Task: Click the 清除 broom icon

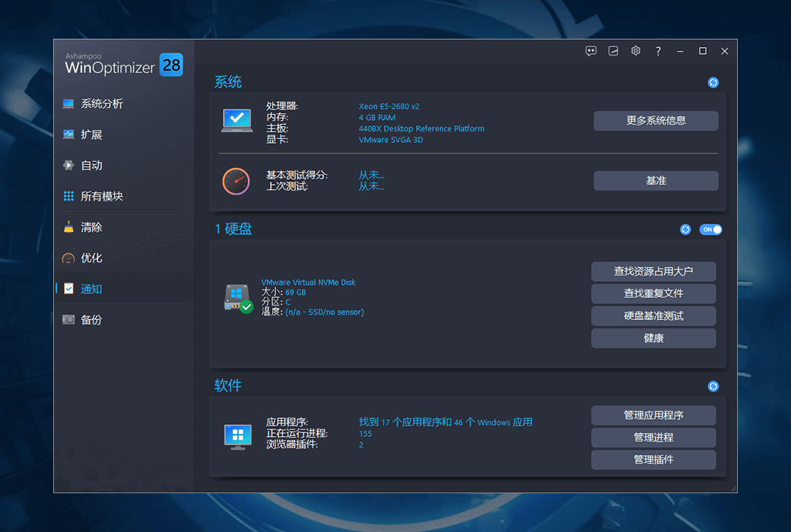Action: (68, 227)
